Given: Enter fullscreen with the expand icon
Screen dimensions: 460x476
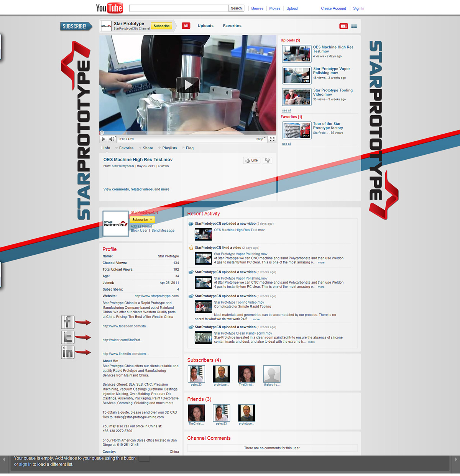Looking at the screenshot, I should (272, 139).
